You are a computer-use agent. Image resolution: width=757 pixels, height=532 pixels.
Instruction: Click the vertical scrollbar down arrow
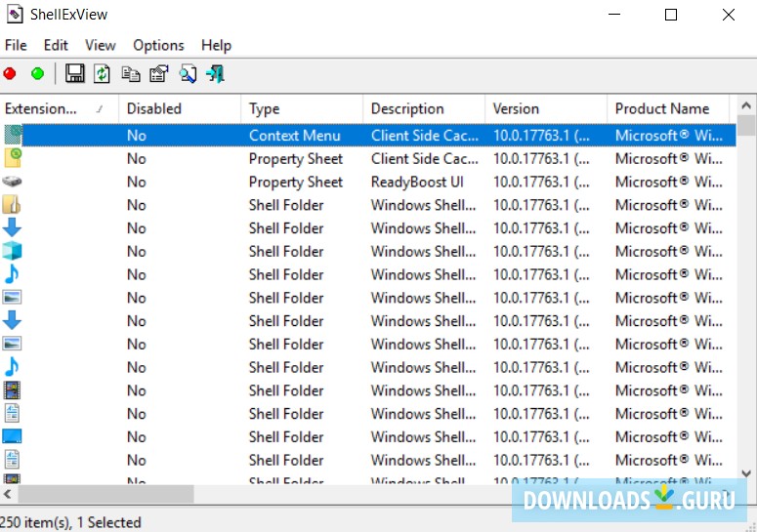[x=746, y=473]
